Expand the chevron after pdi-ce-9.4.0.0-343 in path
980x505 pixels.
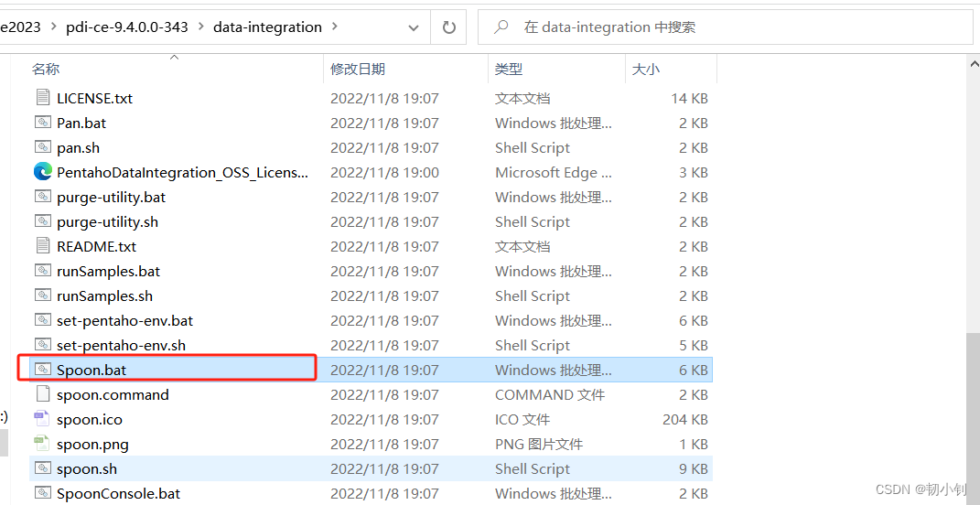[200, 27]
